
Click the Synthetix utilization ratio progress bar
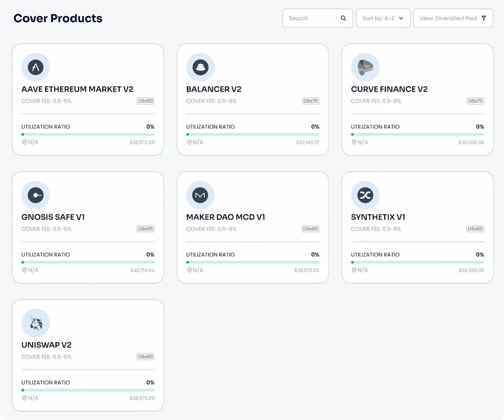[417, 262]
